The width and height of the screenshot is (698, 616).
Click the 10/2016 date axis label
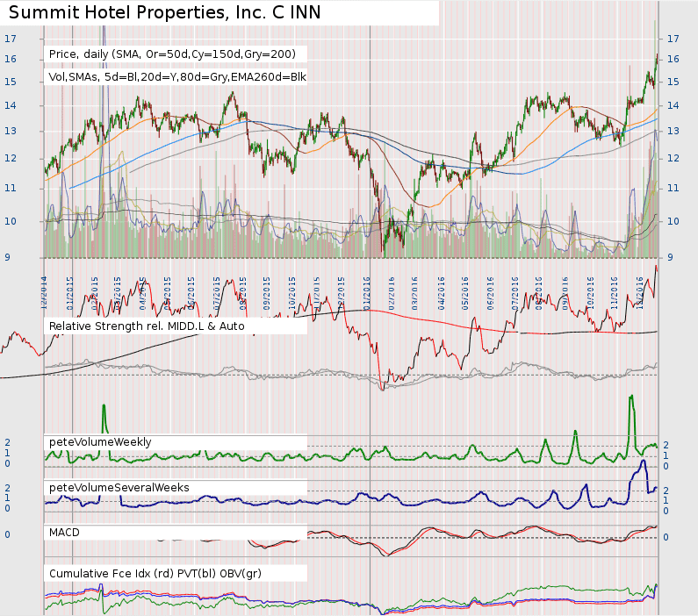point(590,293)
